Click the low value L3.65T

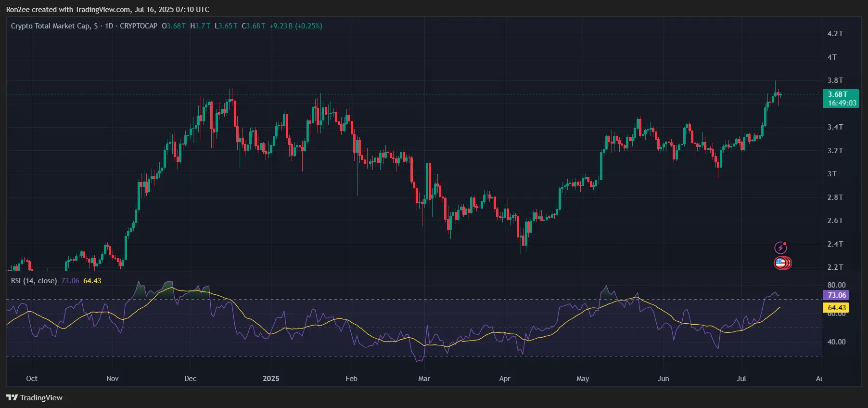(x=226, y=26)
